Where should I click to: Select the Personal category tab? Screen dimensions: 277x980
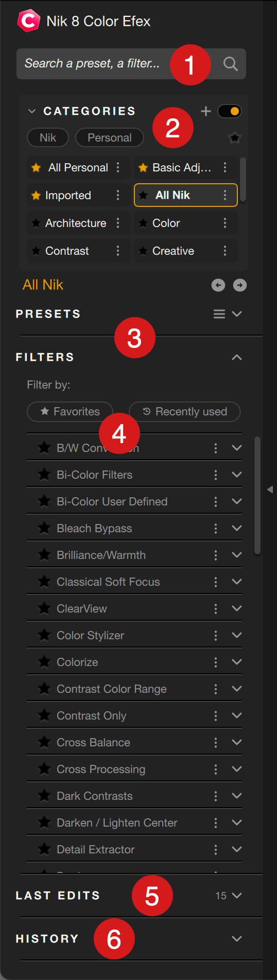[x=110, y=137]
